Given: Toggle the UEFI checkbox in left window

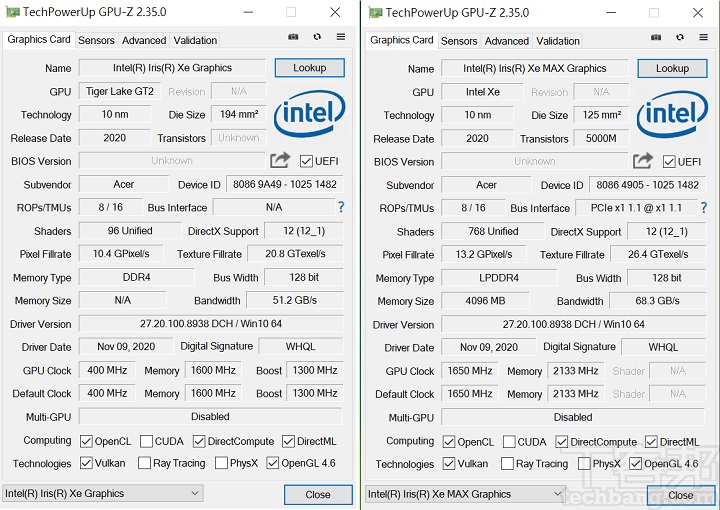Looking at the screenshot, I should [x=306, y=161].
